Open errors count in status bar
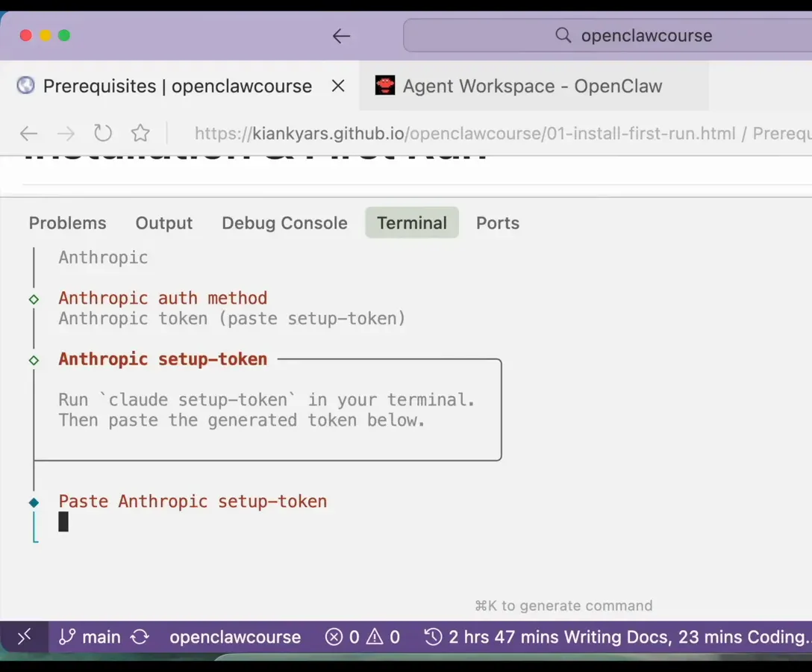 [x=342, y=637]
